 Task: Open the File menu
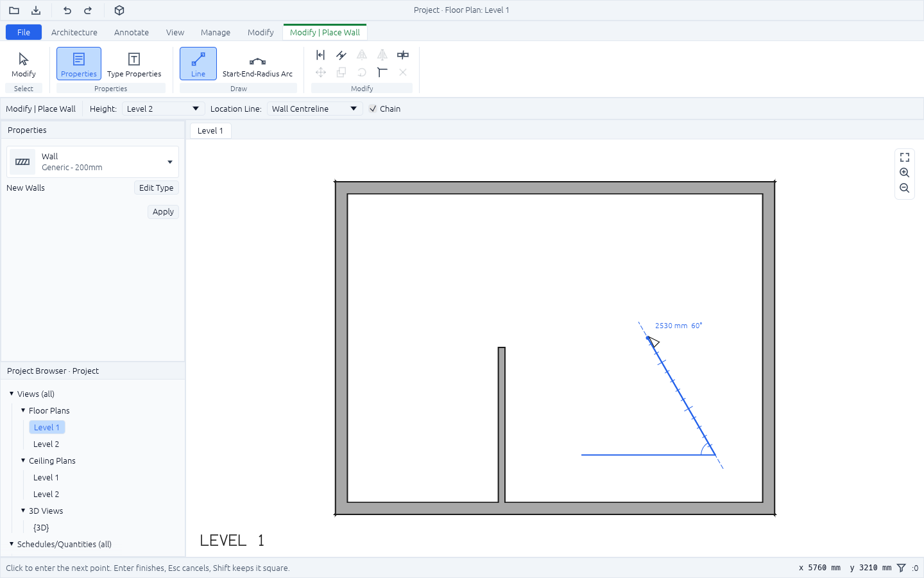click(x=24, y=32)
